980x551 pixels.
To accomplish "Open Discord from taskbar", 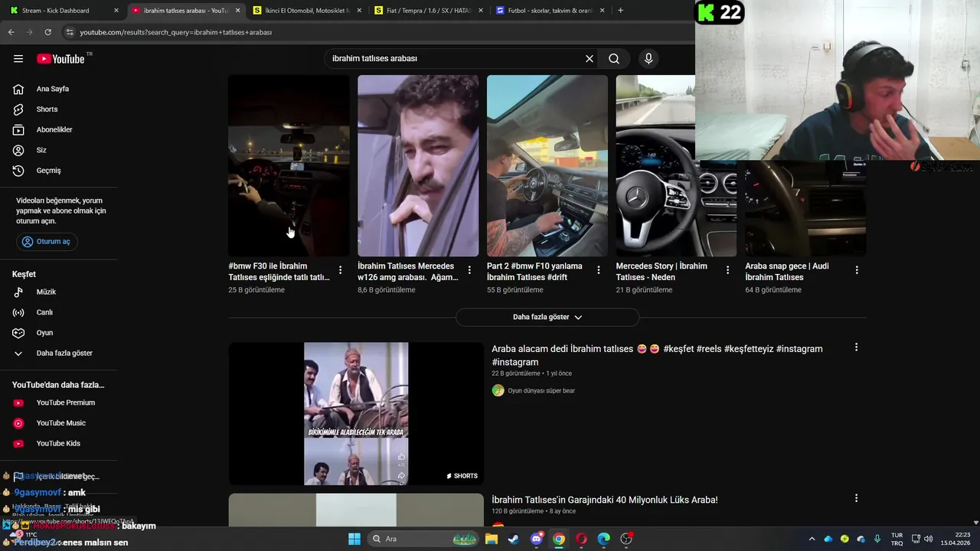I will [x=537, y=539].
